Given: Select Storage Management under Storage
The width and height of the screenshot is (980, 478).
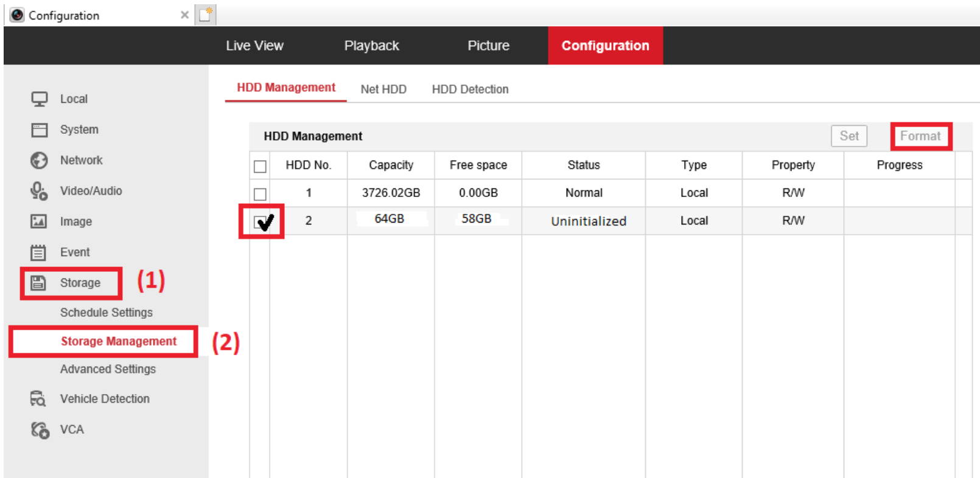Looking at the screenshot, I should [x=119, y=341].
